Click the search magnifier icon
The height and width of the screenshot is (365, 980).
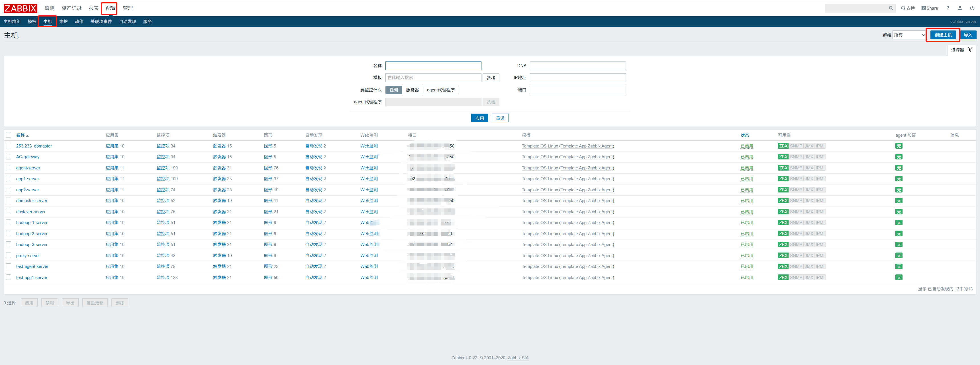point(891,8)
